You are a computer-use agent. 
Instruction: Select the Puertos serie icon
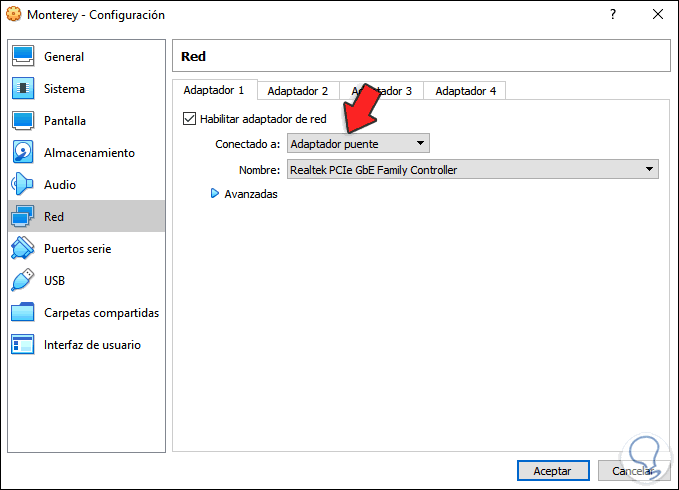tap(23, 249)
